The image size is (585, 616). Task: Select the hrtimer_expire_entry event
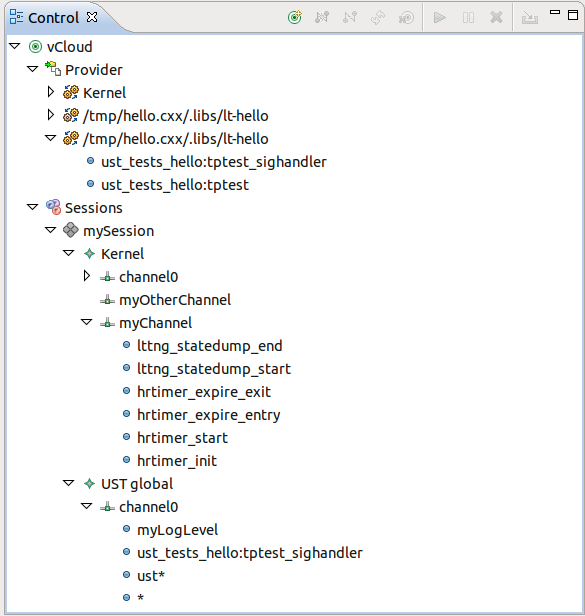point(209,415)
